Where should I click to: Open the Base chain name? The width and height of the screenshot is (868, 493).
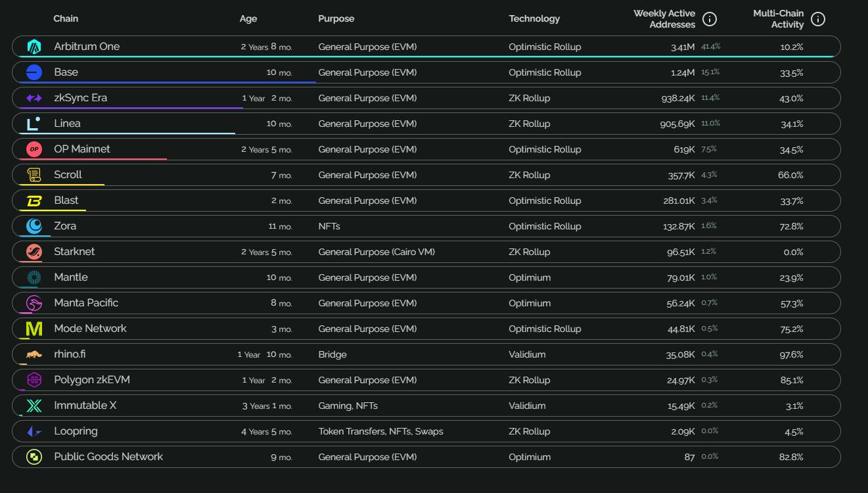66,72
